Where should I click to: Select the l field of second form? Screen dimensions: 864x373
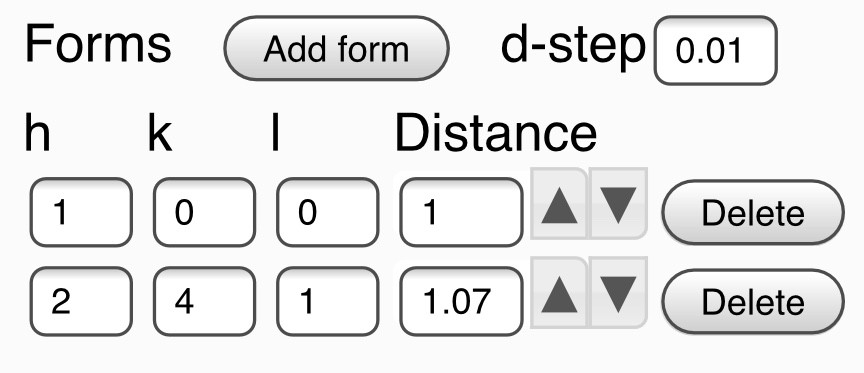tap(328, 301)
